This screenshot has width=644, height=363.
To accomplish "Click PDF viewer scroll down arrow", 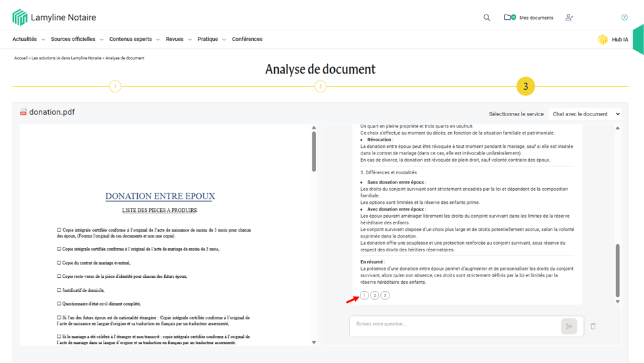I will point(314,343).
